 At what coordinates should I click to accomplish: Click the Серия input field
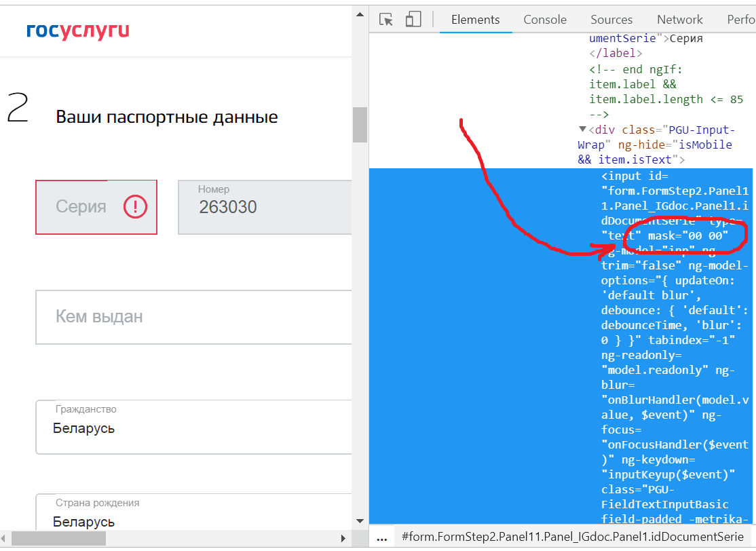(96, 207)
